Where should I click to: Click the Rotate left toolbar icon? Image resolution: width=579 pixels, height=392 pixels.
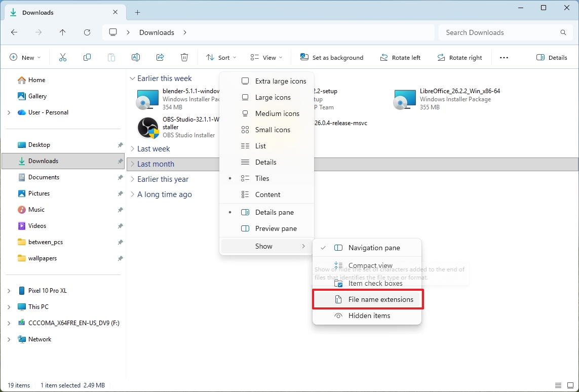400,57
